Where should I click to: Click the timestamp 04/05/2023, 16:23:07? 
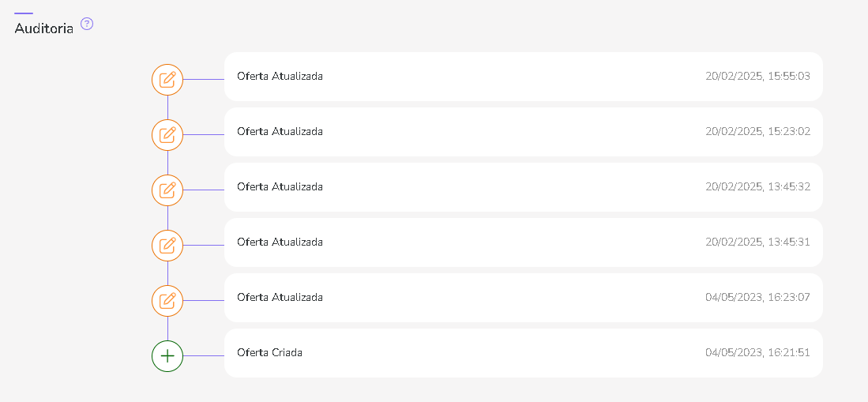coord(757,298)
